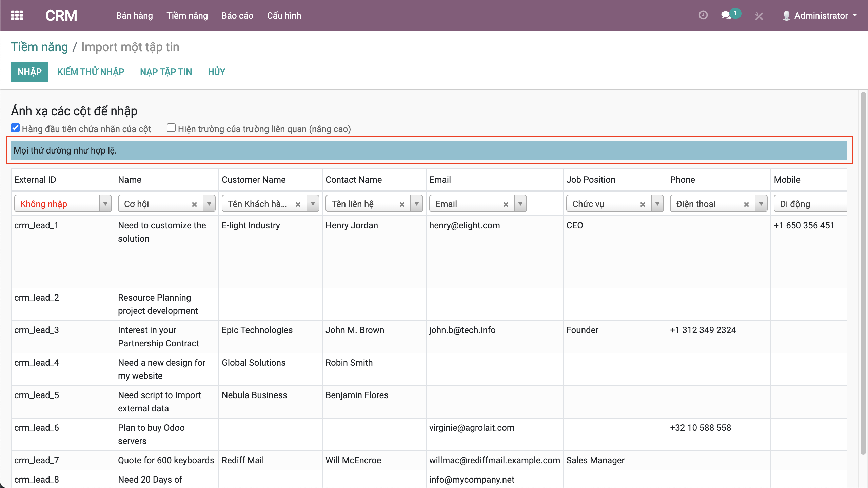Clear the Chức vụ field mapping

643,204
